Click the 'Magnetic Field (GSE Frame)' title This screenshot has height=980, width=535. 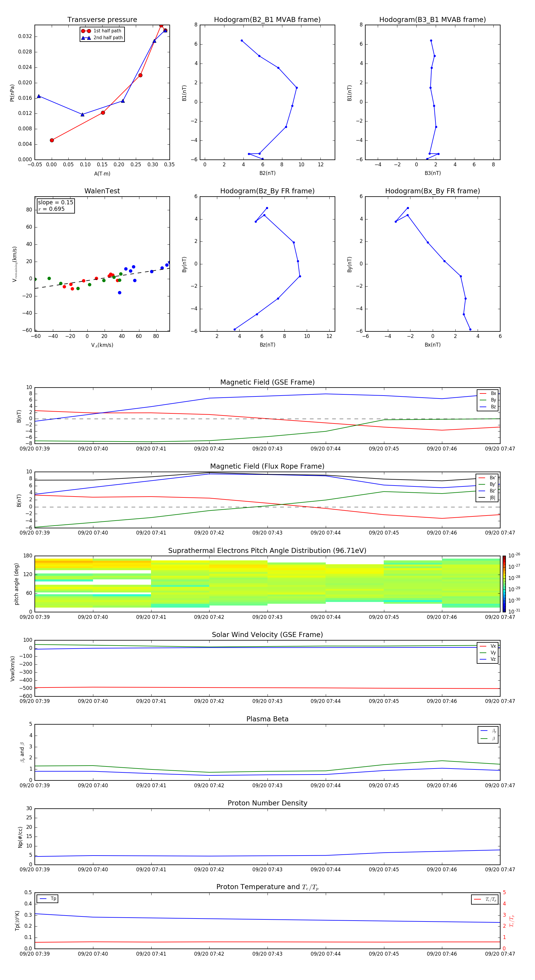tap(267, 382)
